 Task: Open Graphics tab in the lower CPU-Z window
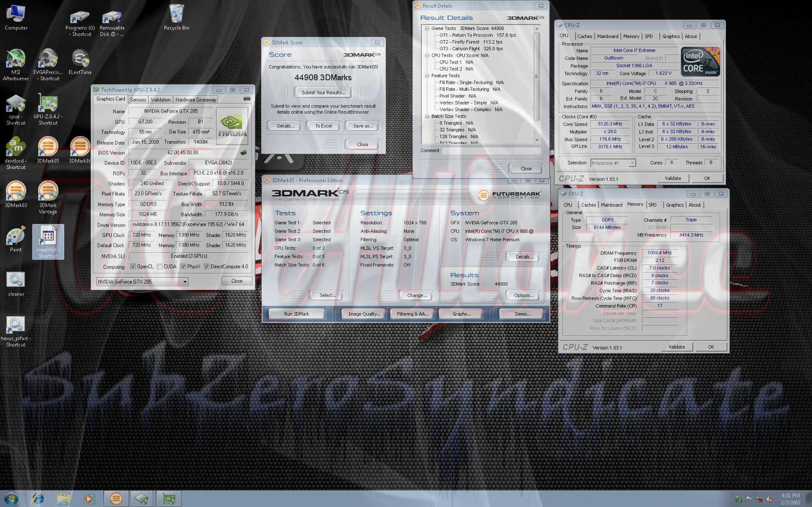(674, 205)
